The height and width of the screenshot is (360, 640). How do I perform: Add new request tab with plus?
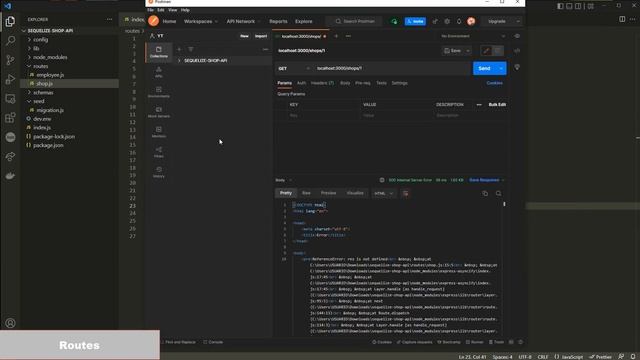[336, 36]
